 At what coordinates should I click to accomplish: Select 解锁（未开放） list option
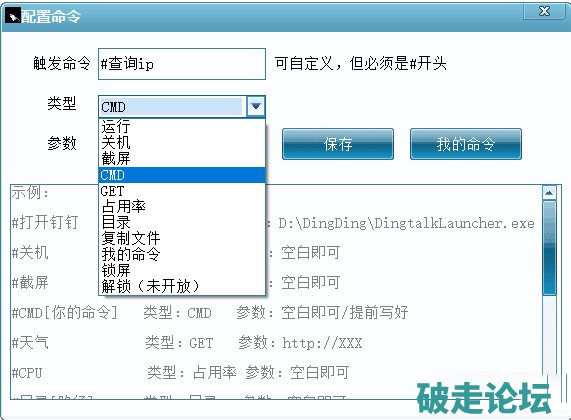click(x=182, y=286)
